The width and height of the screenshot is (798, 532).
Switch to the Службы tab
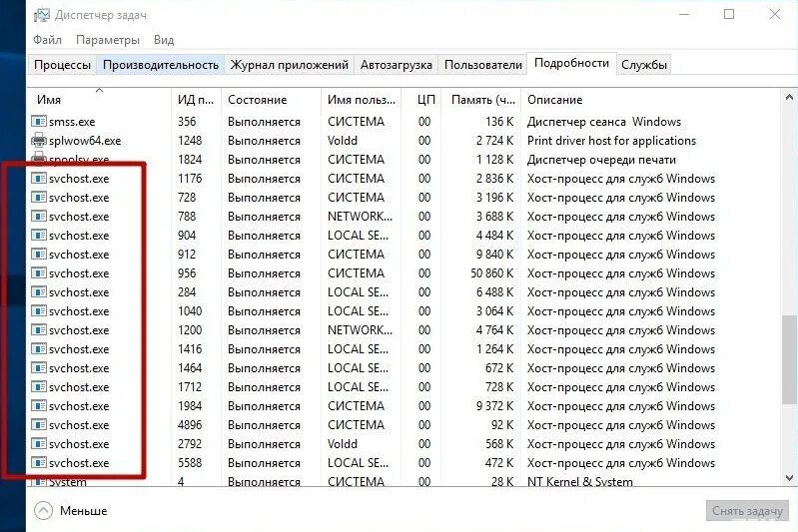pos(644,65)
